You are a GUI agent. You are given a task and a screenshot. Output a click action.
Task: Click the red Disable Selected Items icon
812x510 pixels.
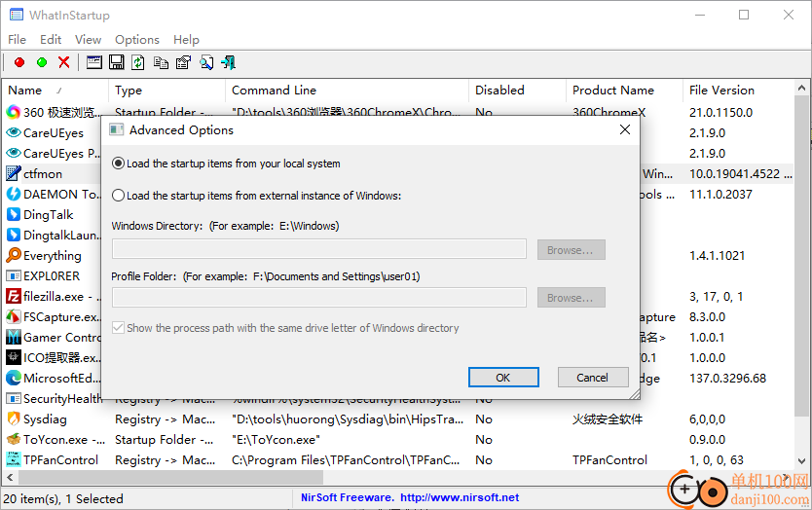19,62
